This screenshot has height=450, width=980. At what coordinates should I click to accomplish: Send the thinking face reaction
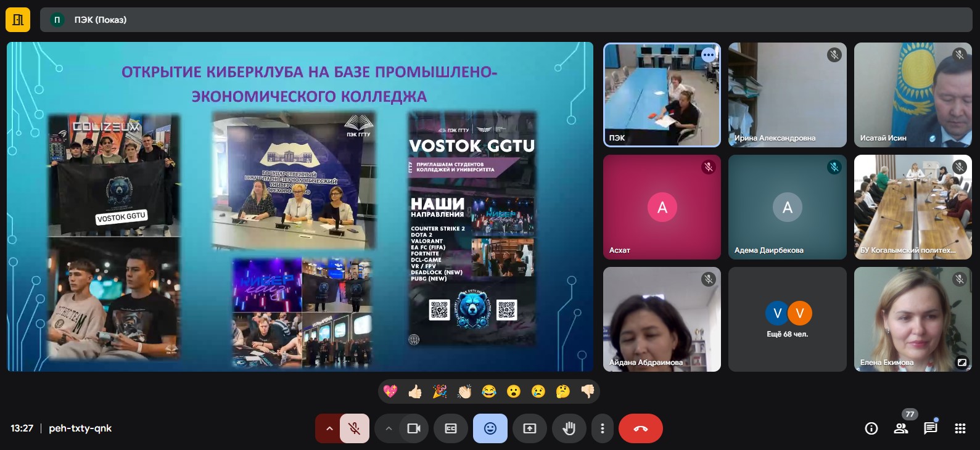[x=563, y=391]
